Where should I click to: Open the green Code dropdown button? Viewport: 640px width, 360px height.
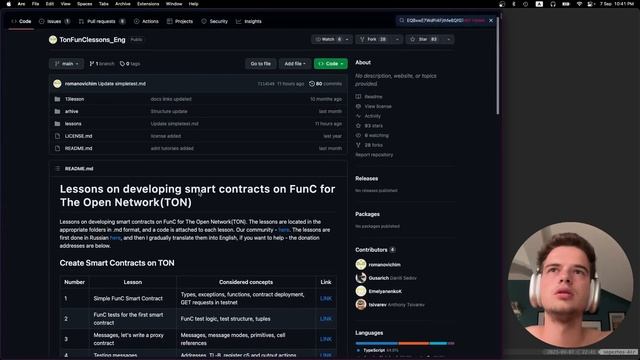point(331,64)
